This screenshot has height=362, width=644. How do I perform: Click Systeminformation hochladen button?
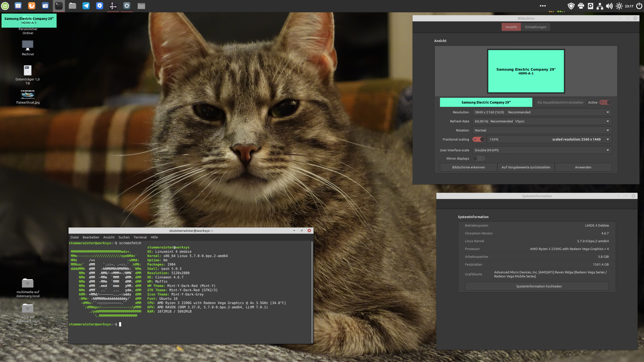pos(539,286)
